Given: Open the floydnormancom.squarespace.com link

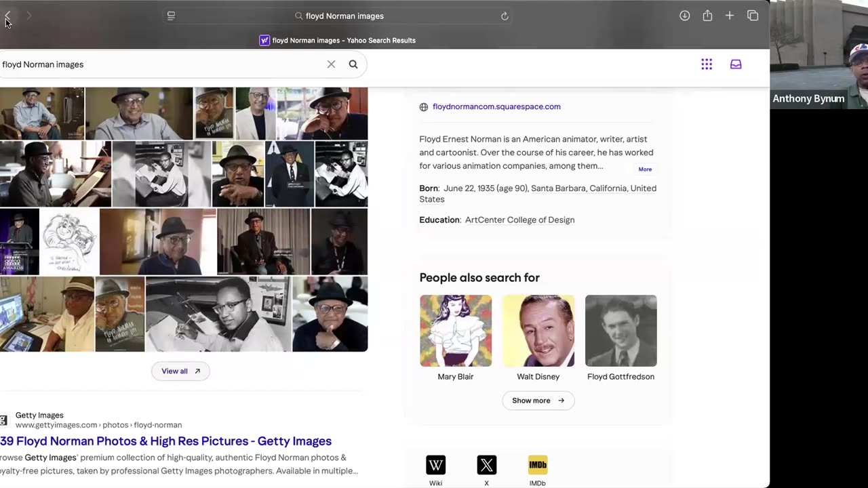Looking at the screenshot, I should [496, 106].
